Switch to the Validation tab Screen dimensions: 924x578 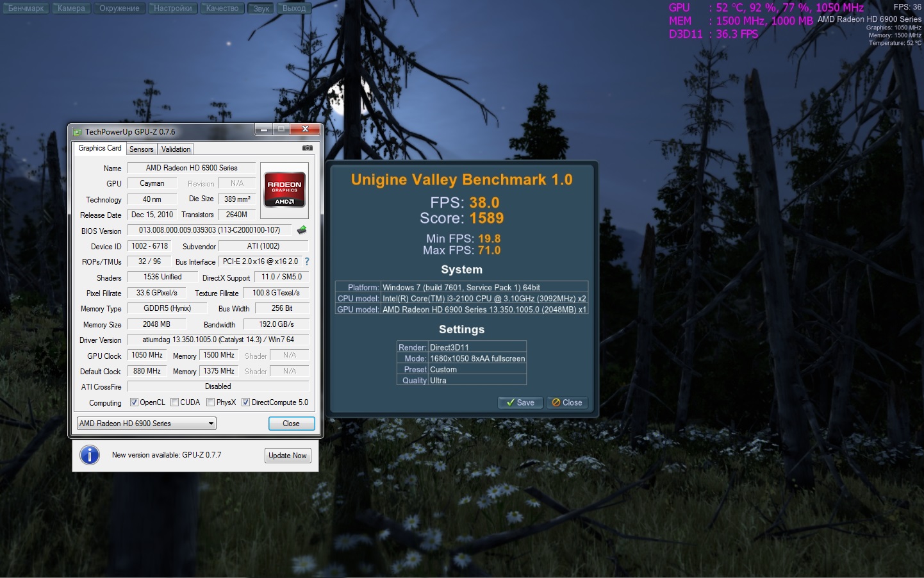click(176, 149)
